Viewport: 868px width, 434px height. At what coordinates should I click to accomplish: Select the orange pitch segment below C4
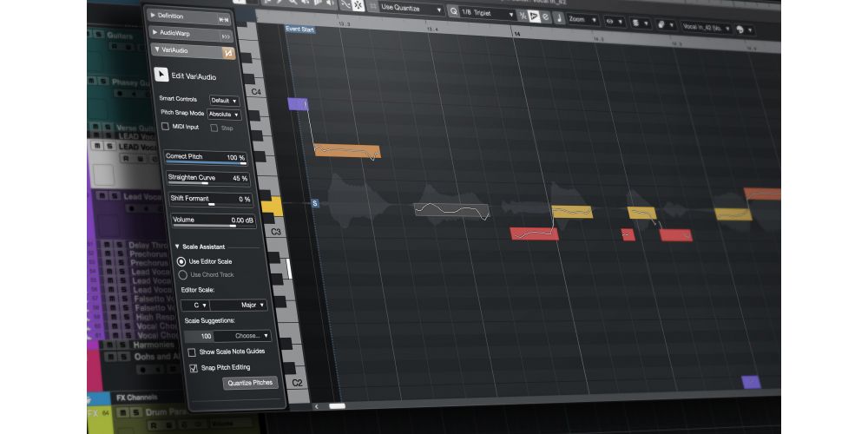[x=347, y=151]
